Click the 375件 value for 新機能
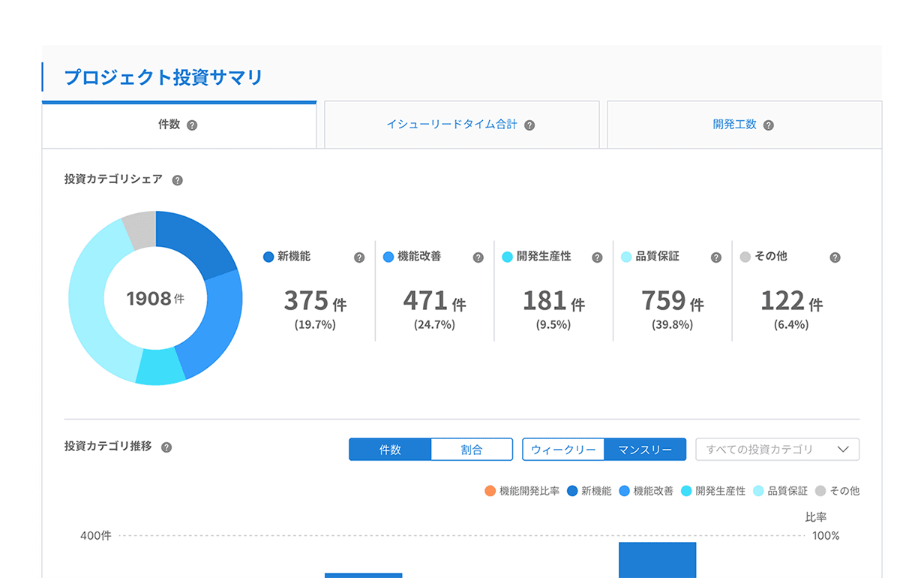Viewport: 924px width, 578px height. click(315, 302)
